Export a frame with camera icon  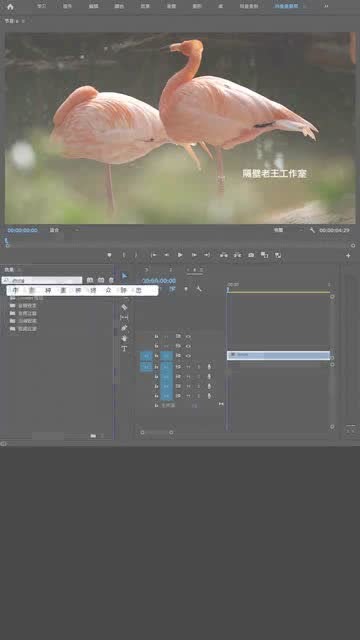[251, 255]
